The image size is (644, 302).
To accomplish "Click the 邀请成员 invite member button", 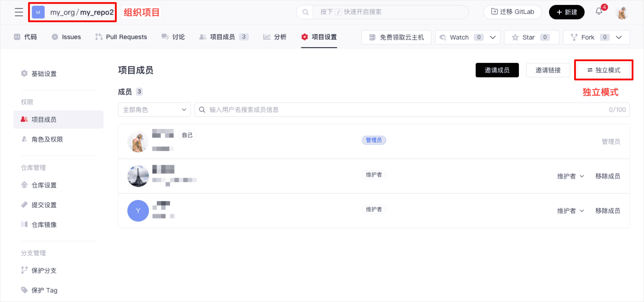I will 497,70.
